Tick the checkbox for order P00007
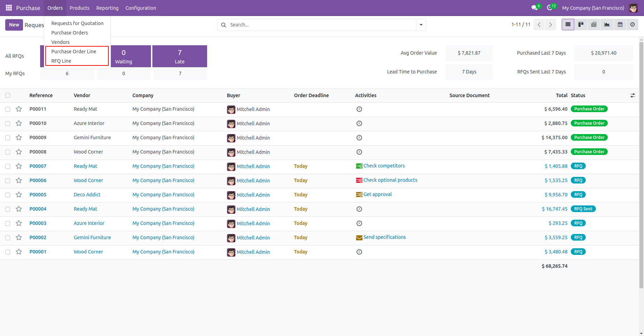 click(8, 166)
